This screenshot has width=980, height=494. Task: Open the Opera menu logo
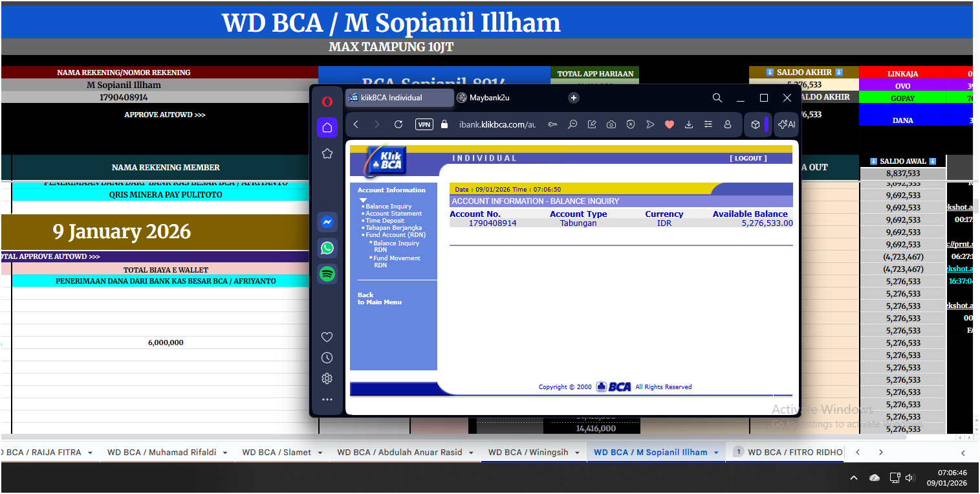(x=327, y=101)
